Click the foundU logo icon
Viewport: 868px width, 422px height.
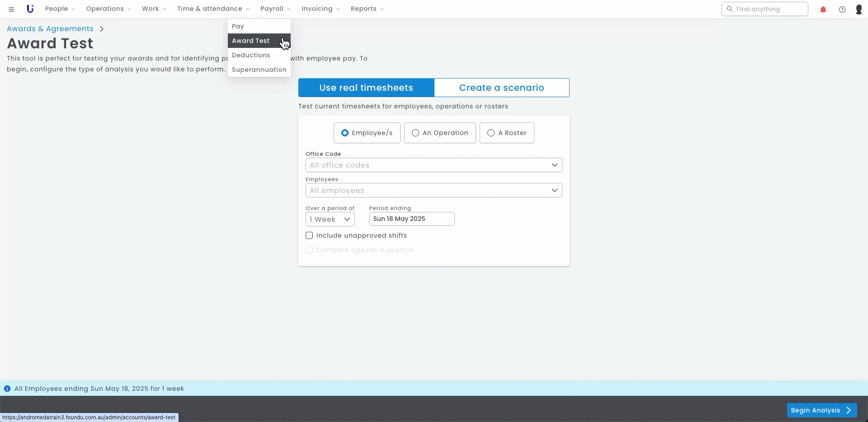30,9
